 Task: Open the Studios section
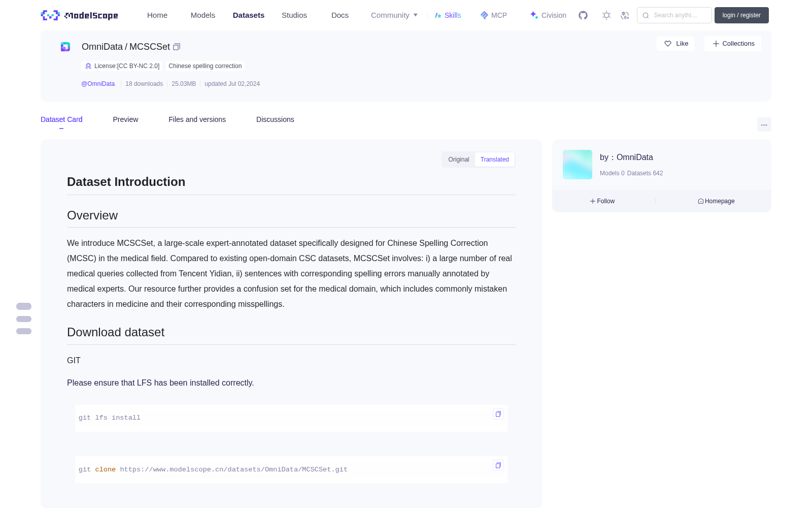(x=294, y=15)
